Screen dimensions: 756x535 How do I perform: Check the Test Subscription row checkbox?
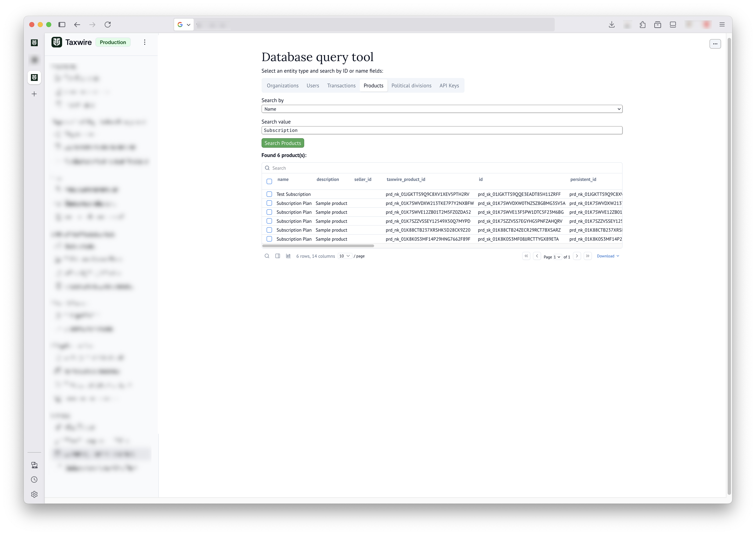click(269, 194)
